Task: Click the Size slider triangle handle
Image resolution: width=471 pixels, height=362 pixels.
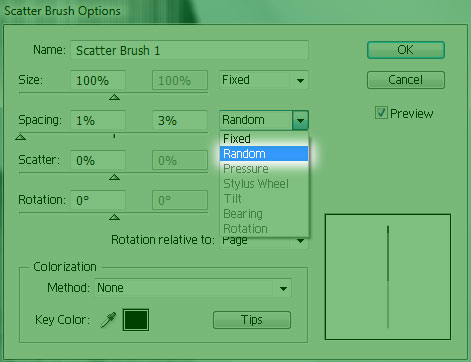Action: coord(114,97)
